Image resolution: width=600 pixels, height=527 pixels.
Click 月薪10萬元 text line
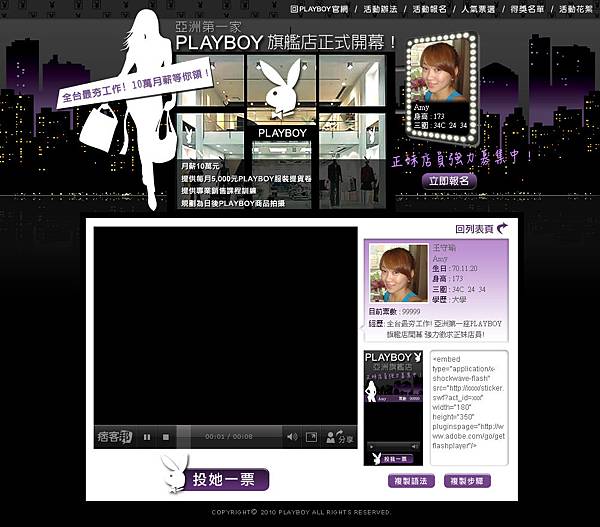(200, 166)
